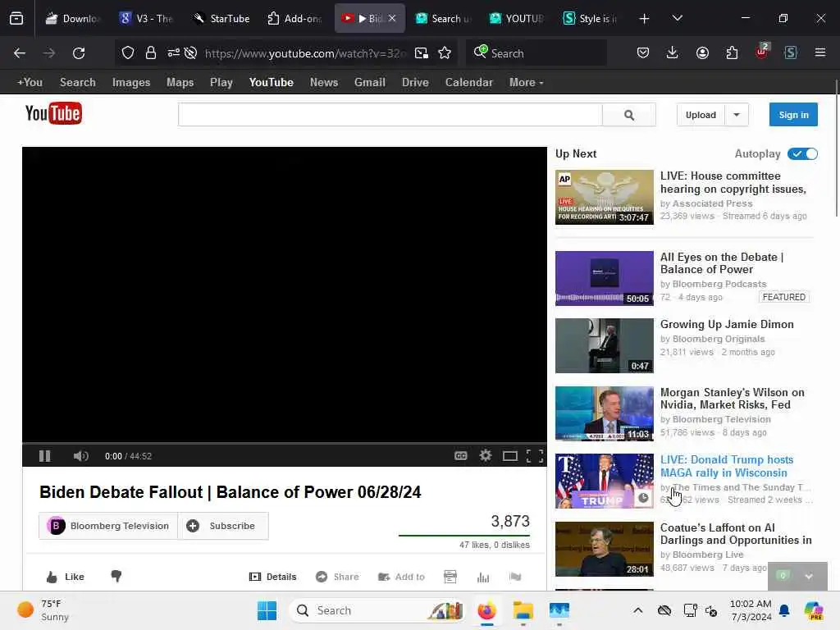Screen dimensions: 840x630
Task: Mute the video volume speaker icon
Action: (x=81, y=456)
